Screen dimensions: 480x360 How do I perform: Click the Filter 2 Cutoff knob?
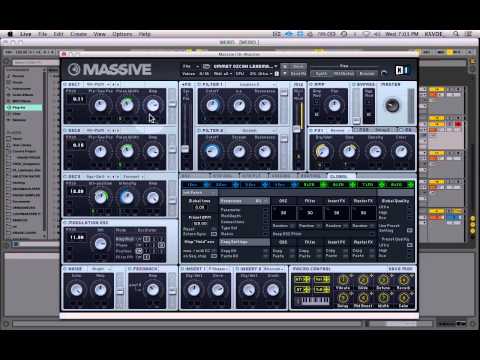pyautogui.click(x=212, y=151)
